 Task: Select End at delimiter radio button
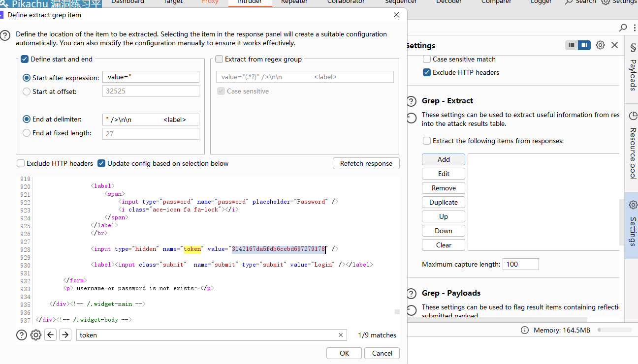click(27, 119)
